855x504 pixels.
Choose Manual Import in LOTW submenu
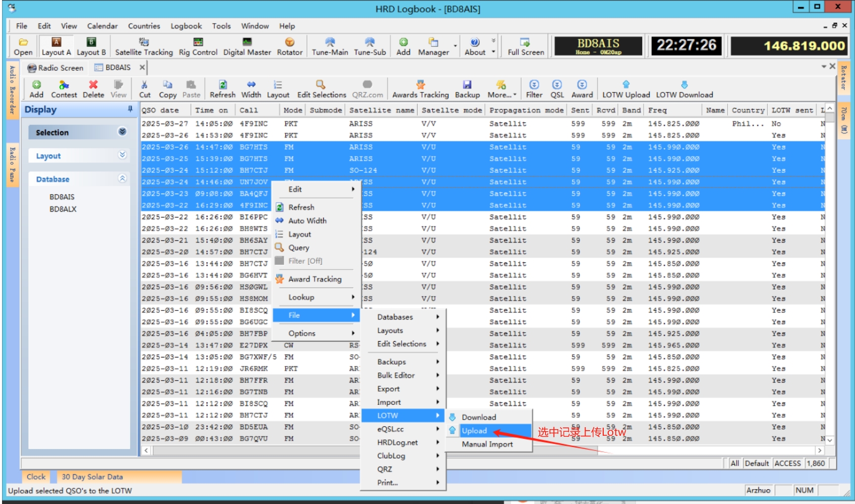point(489,444)
